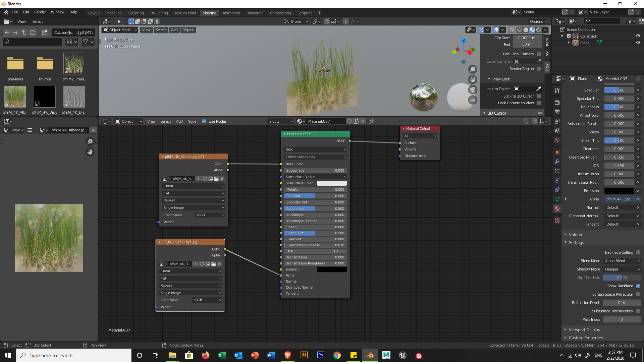Open the Modifiers wrench properties tab
This screenshot has width=644, height=362.
[x=557, y=162]
